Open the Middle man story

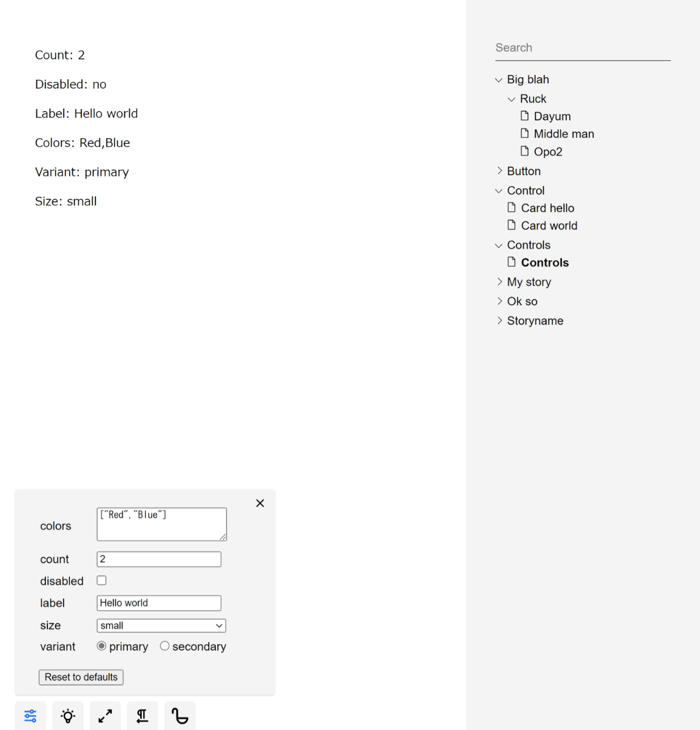pyautogui.click(x=558, y=134)
